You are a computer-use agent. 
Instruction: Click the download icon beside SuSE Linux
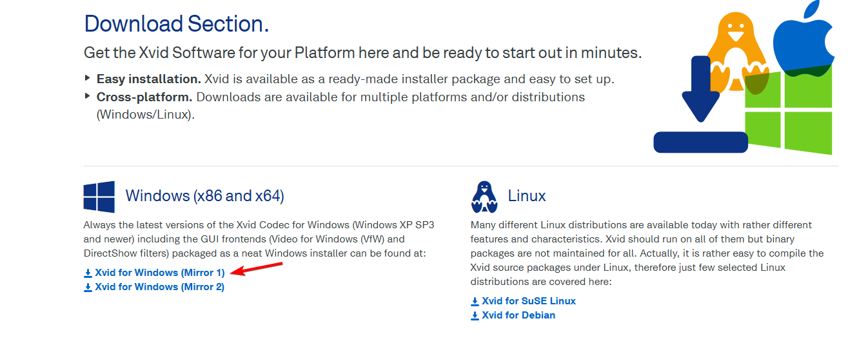475,302
